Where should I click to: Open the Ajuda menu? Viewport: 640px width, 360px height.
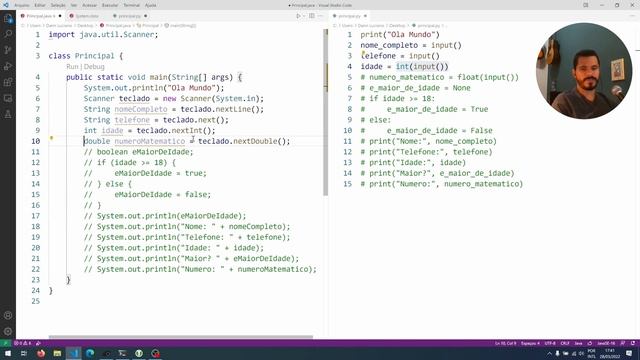tap(151, 5)
